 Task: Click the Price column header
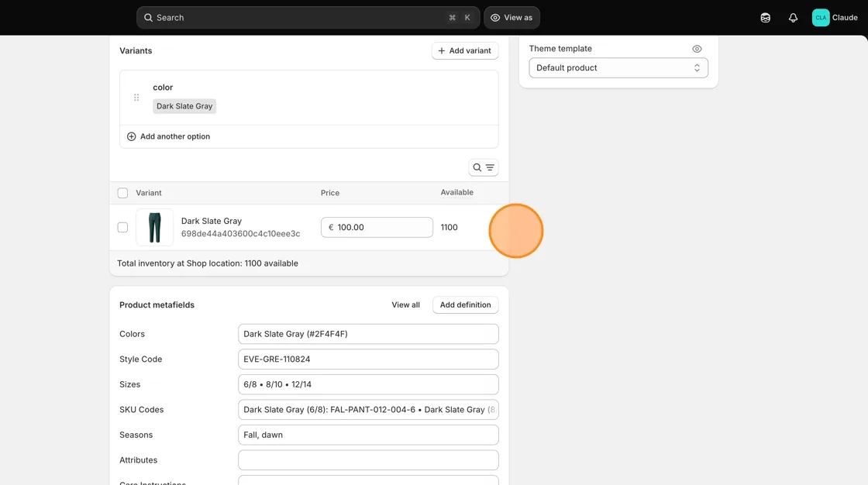330,193
